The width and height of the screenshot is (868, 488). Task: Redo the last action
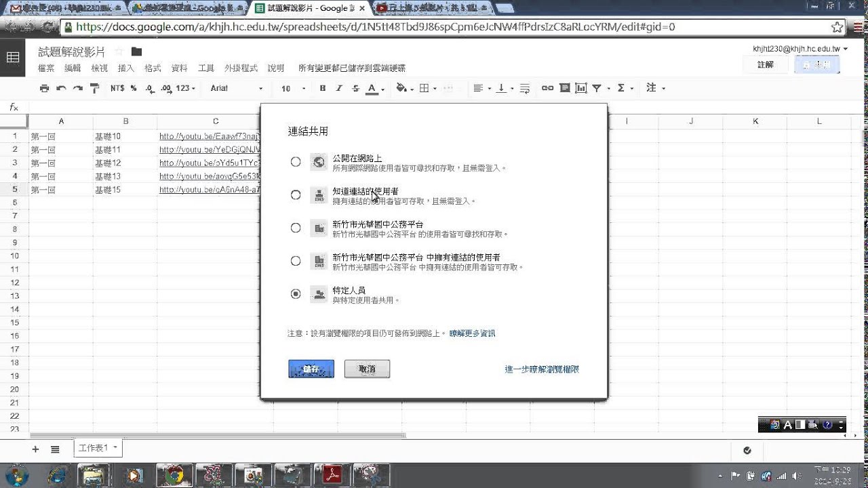pyautogui.click(x=77, y=88)
